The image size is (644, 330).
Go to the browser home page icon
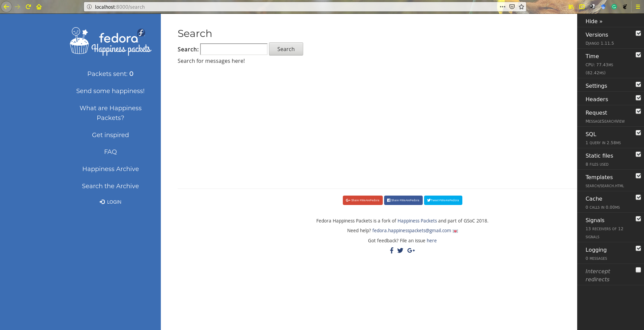(39, 7)
